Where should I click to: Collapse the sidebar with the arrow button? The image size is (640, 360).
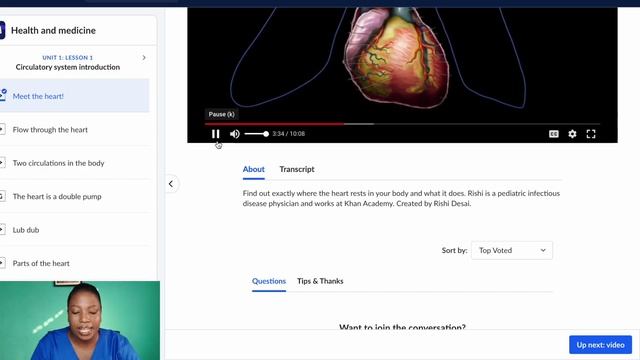coord(171,184)
